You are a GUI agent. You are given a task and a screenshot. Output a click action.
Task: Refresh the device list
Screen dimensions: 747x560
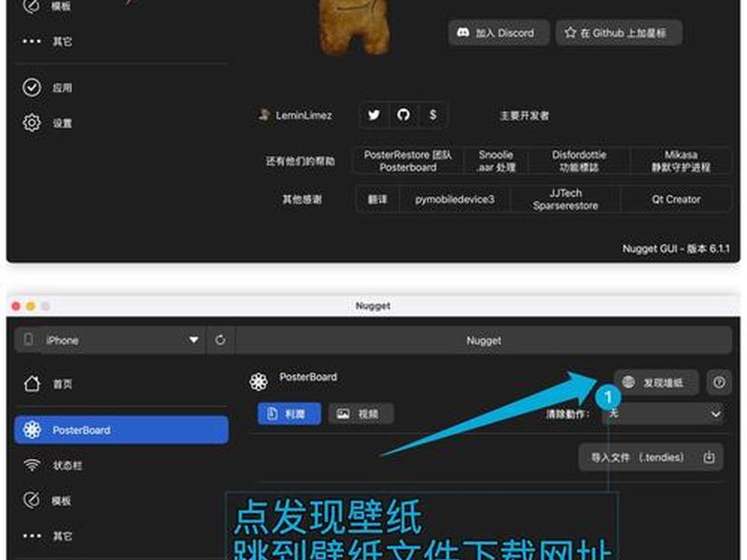point(220,340)
